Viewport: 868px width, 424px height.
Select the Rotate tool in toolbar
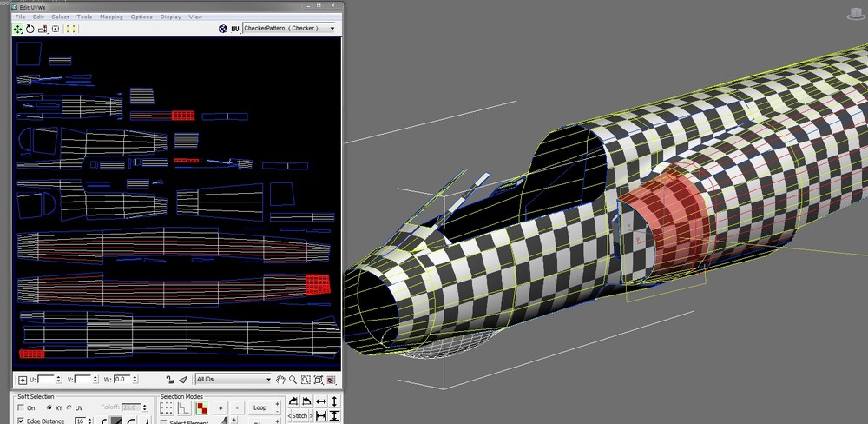[x=30, y=29]
